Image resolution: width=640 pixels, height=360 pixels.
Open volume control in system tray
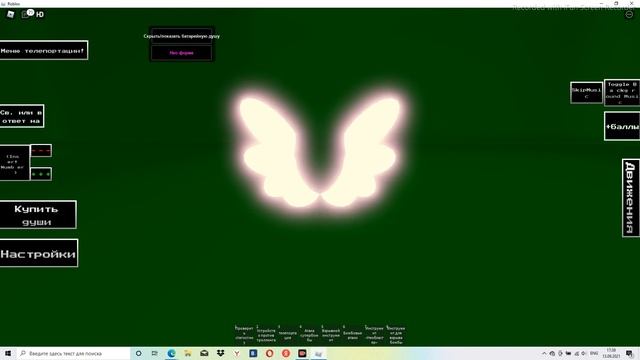(x=584, y=353)
